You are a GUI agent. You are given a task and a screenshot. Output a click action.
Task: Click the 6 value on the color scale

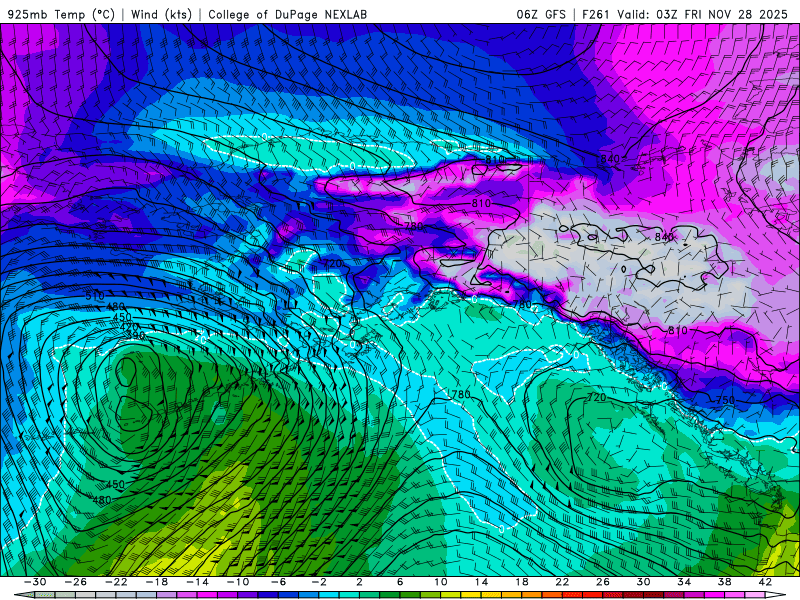point(400,582)
